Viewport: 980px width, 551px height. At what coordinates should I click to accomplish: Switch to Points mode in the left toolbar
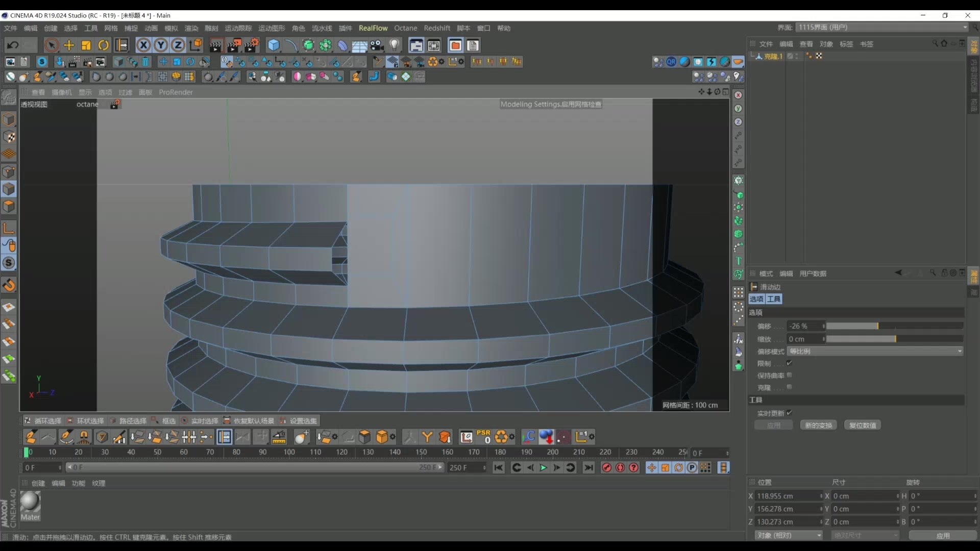(9, 171)
